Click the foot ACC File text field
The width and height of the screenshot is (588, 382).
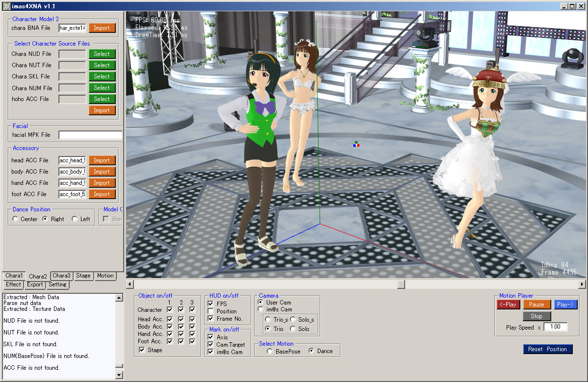[73, 194]
